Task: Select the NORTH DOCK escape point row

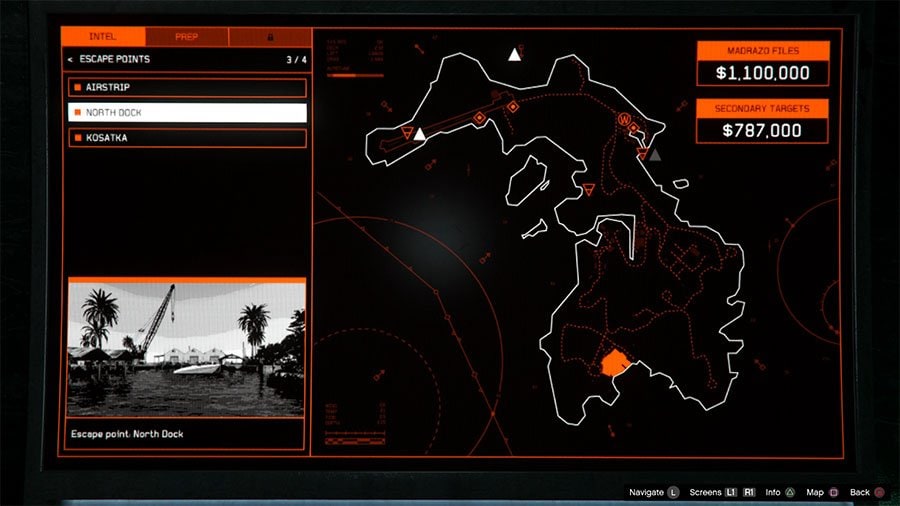Action: click(187, 112)
